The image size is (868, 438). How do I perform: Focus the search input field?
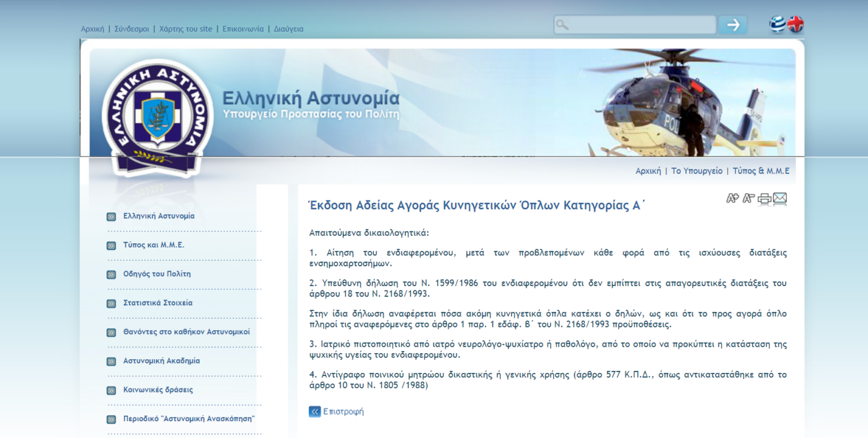point(635,25)
